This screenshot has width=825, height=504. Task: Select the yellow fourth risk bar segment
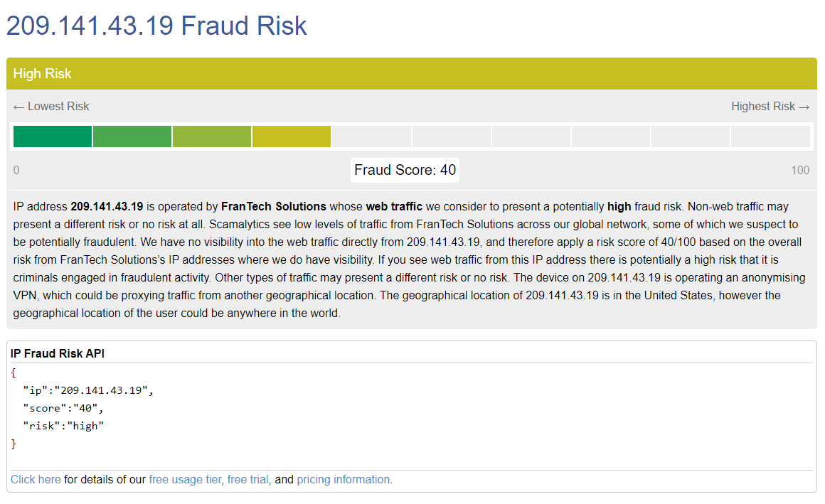coord(292,136)
